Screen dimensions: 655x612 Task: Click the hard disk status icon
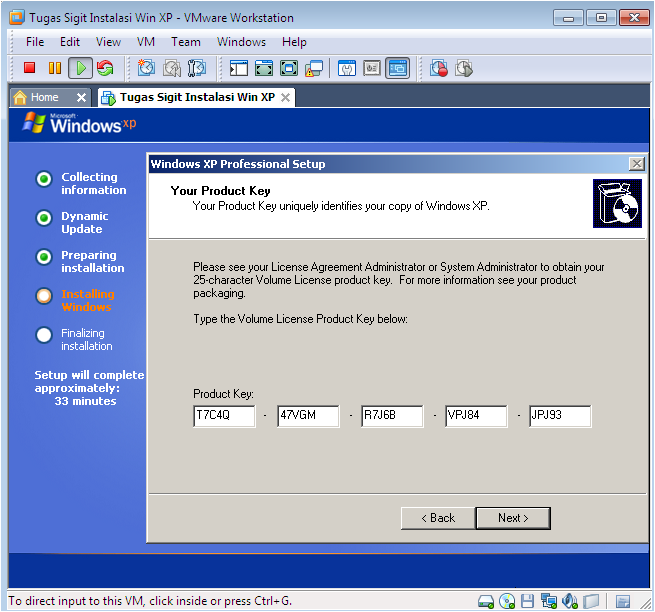pos(486,602)
